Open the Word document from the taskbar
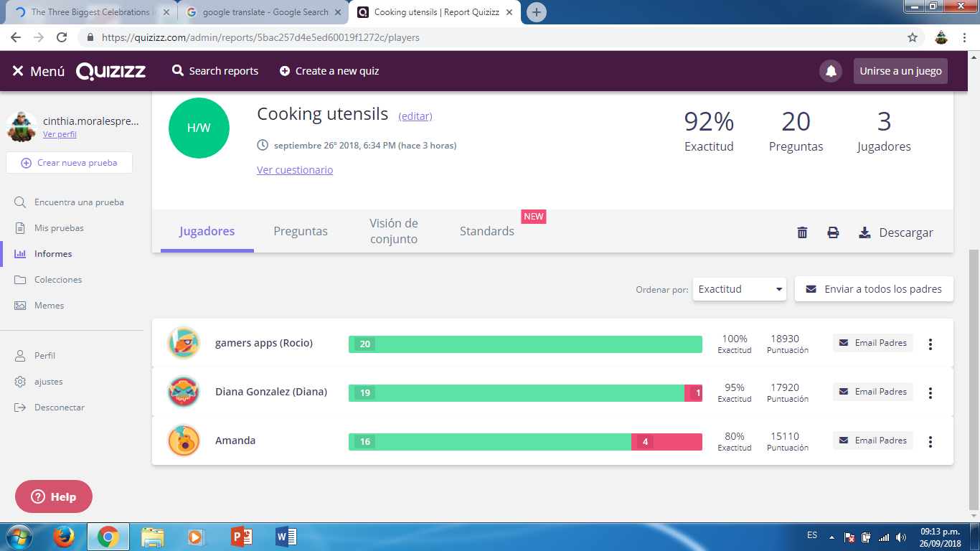980x551 pixels. 286,536
